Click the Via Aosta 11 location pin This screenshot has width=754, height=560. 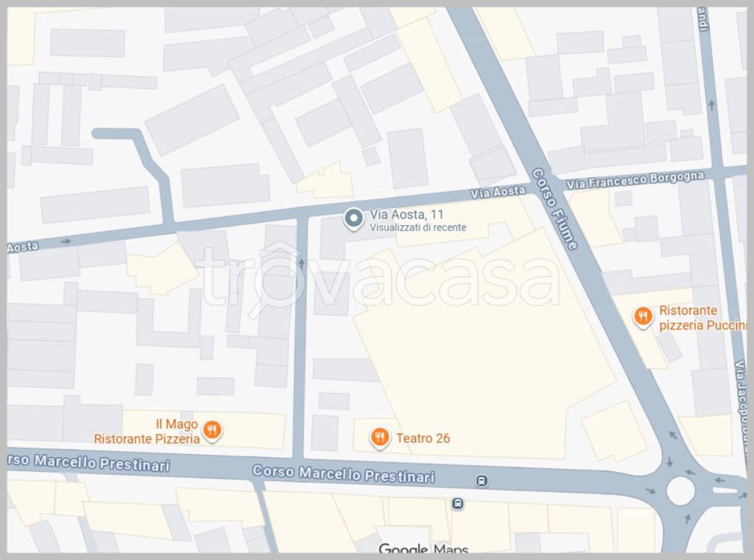coord(353,219)
